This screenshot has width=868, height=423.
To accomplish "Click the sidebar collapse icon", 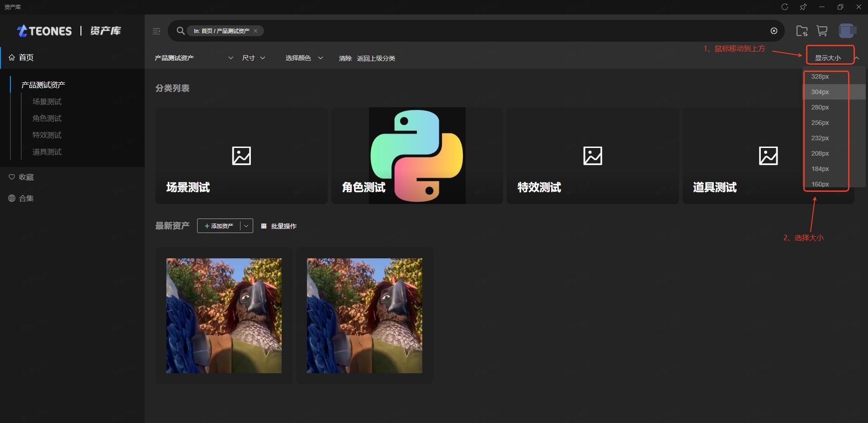I will coord(156,31).
